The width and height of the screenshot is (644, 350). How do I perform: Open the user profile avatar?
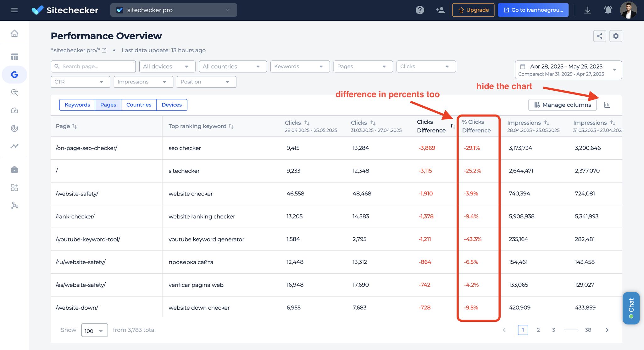tap(628, 10)
